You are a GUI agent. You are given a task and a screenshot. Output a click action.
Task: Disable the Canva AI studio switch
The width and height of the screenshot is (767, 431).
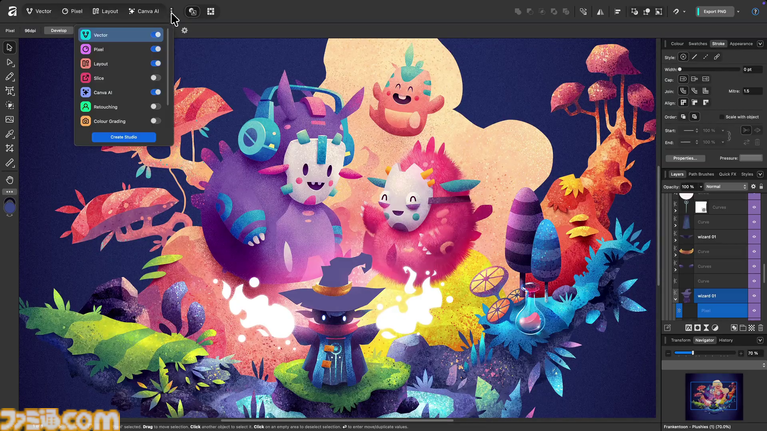pyautogui.click(x=156, y=92)
